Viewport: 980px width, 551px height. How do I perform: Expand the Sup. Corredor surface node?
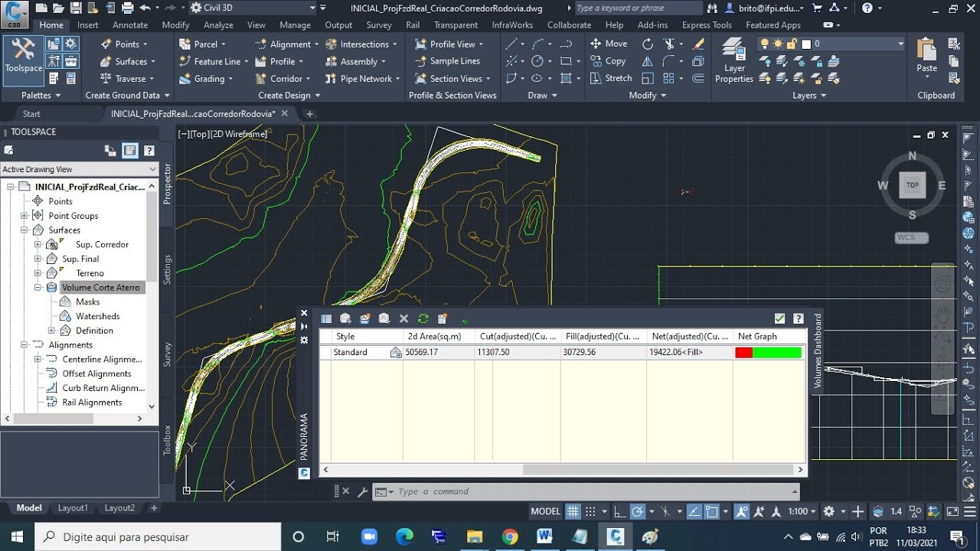click(x=38, y=244)
